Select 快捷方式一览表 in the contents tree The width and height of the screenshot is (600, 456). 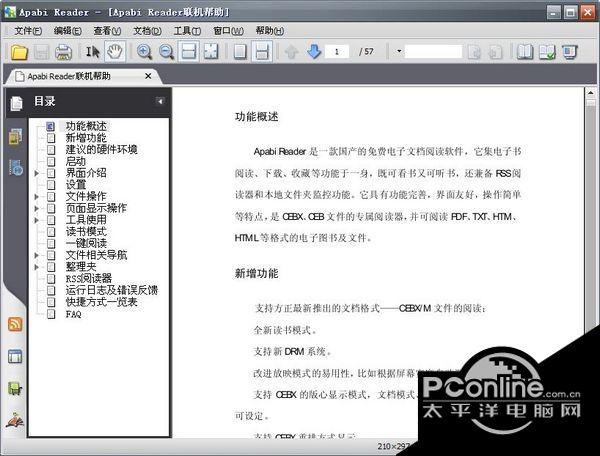[x=101, y=302]
